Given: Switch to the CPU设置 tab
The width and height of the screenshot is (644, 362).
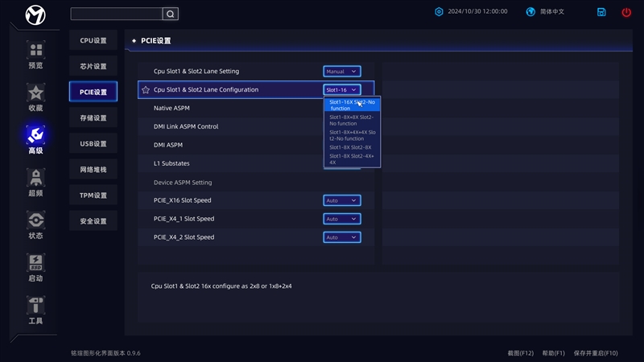Looking at the screenshot, I should pos(93,40).
